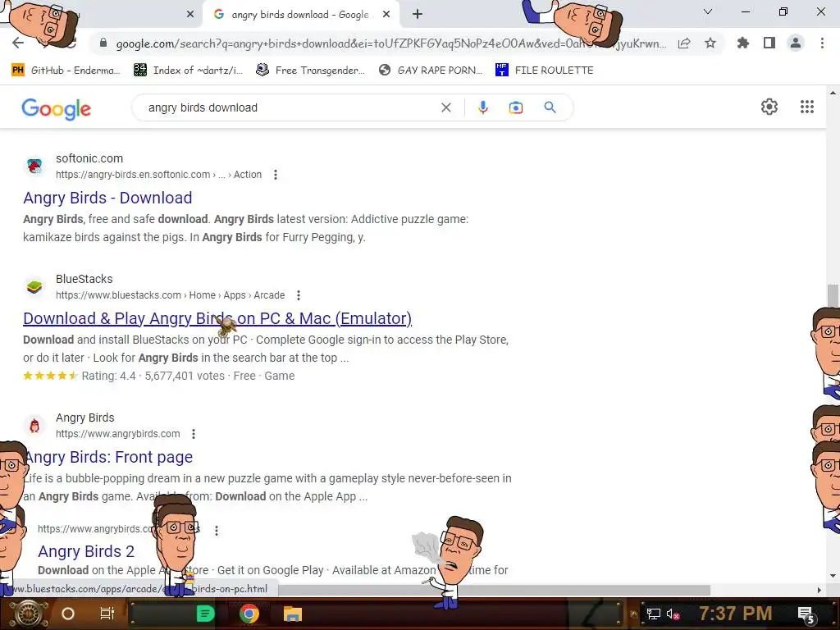The image size is (840, 630).
Task: Open the GitHub - Enderma... bookmark
Action: pyautogui.click(x=66, y=71)
